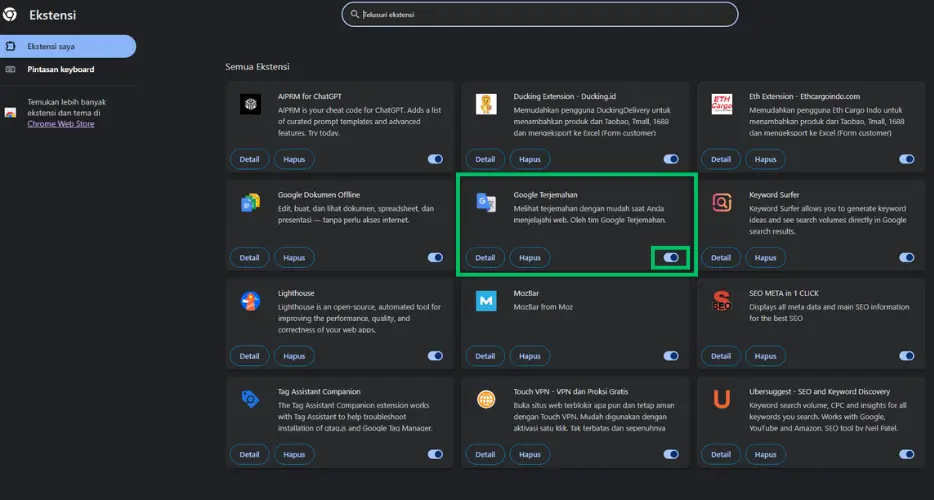The image size is (934, 500).
Task: Toggle SEO META in 1 CLICK switch
Action: click(907, 356)
